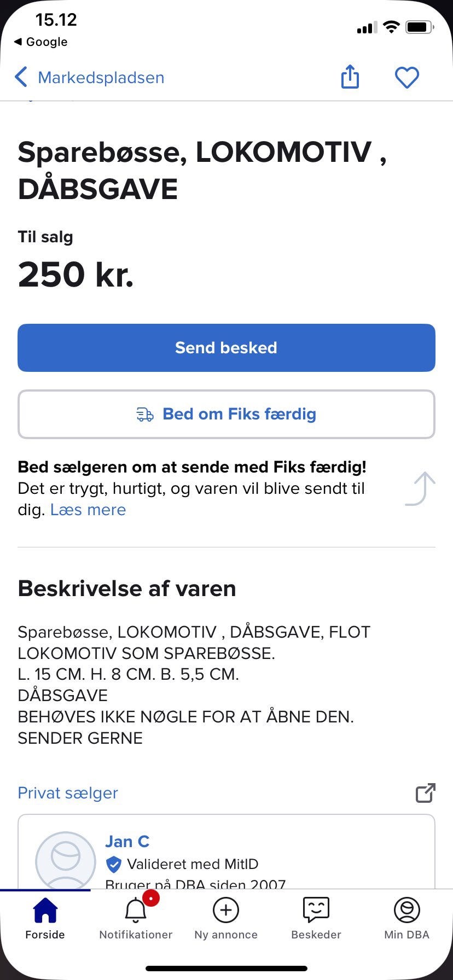The image size is (453, 980).
Task: Go back to Markedspladsen
Action: pos(101,78)
